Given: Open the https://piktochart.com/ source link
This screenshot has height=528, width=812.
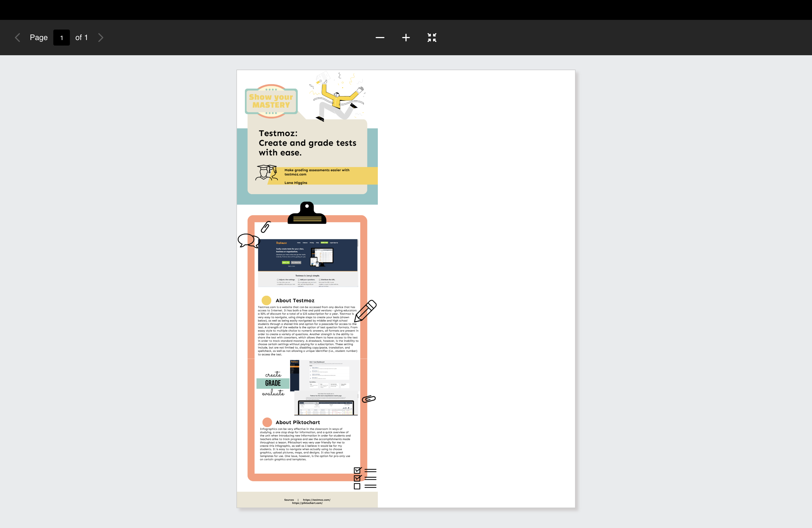Looking at the screenshot, I should [x=307, y=503].
